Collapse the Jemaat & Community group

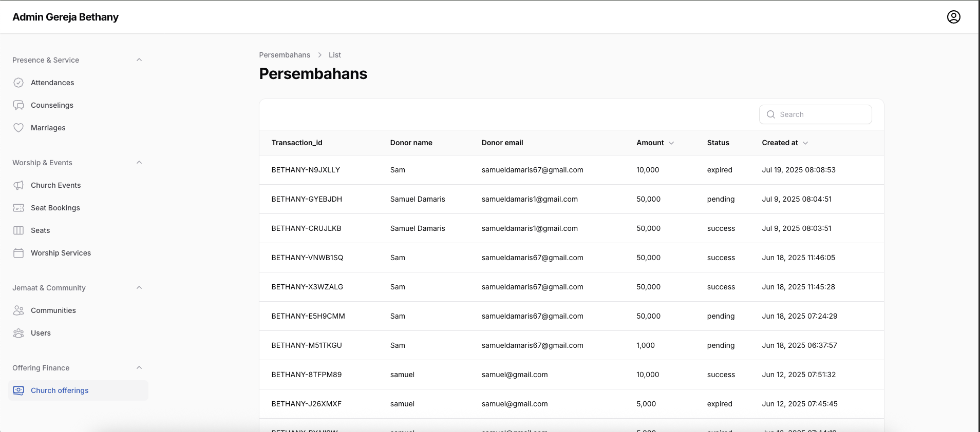[139, 288]
